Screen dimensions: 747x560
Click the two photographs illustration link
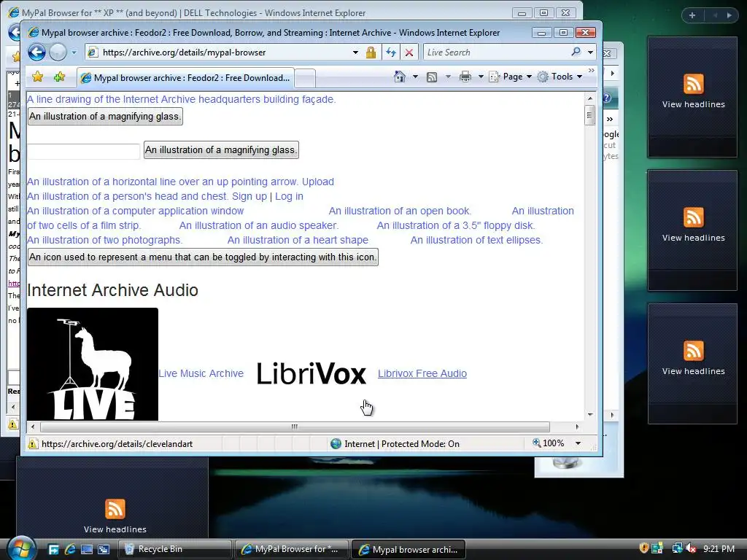105,240
